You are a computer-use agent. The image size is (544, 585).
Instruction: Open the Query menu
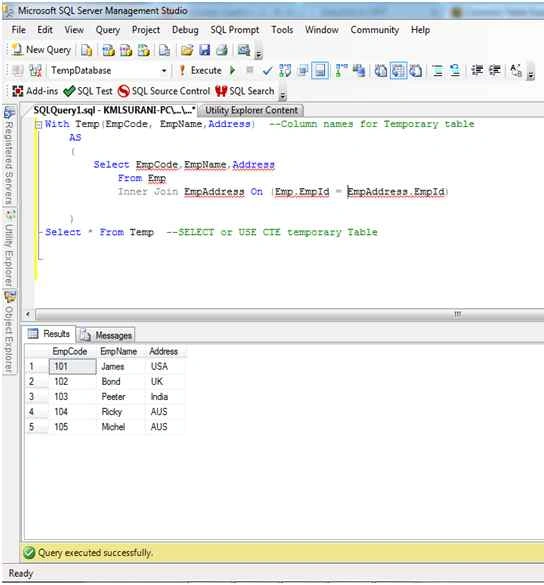[x=108, y=30]
